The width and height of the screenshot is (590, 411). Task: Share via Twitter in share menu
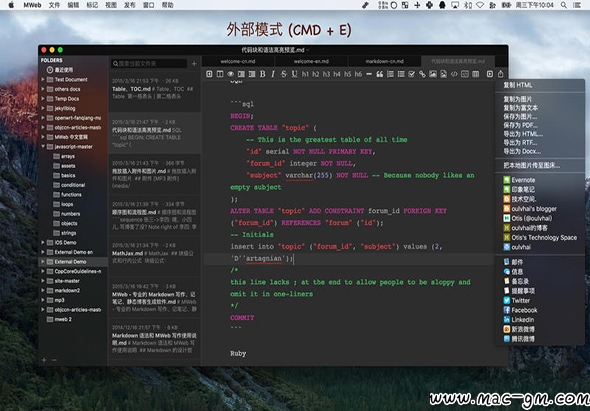pos(540,300)
